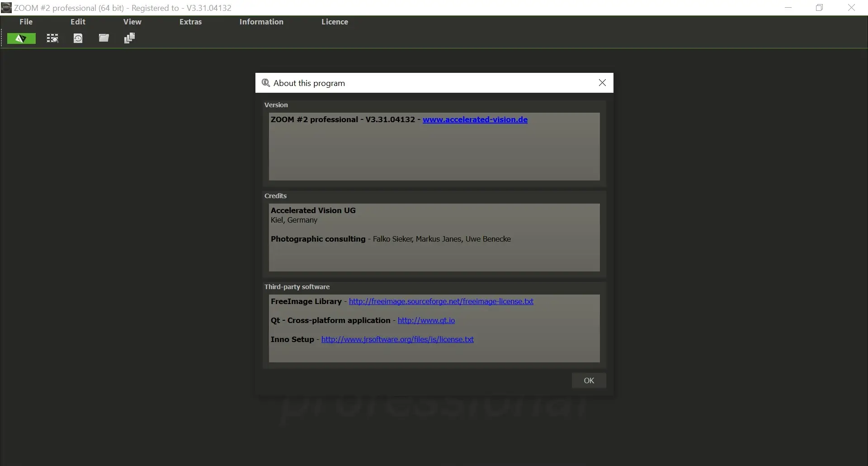This screenshot has width=868, height=466.
Task: Select the green ZOOM logo toolbar icon
Action: click(x=21, y=38)
